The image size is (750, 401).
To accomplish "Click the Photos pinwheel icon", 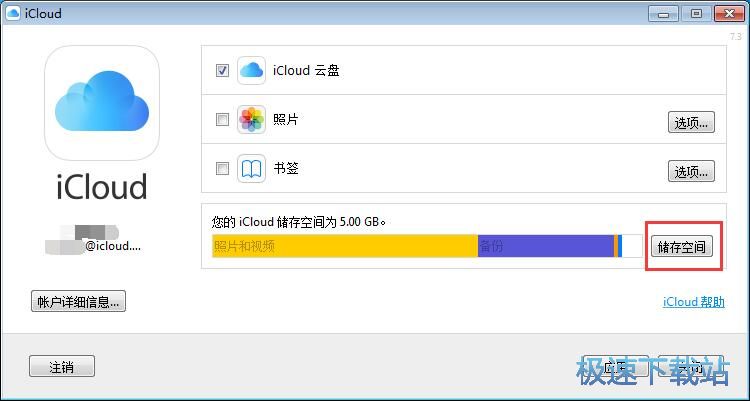I will (251, 120).
